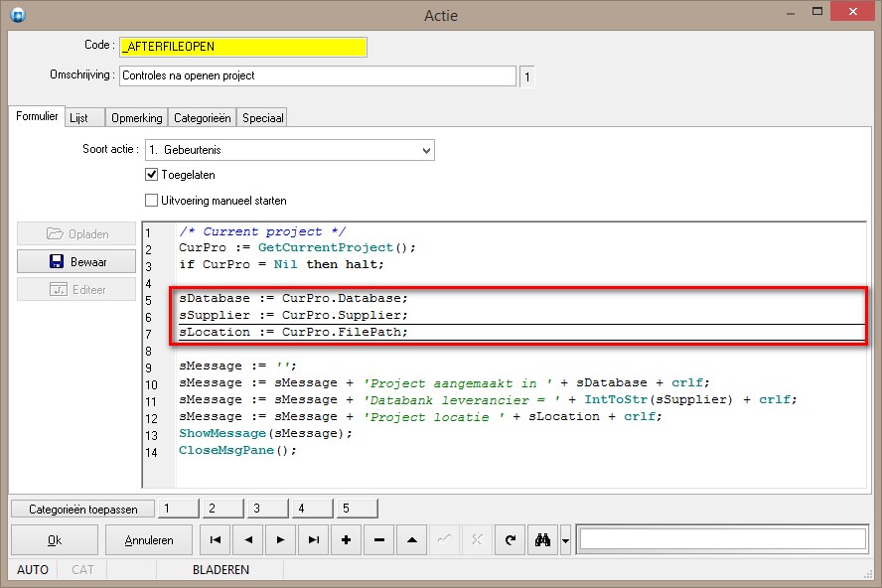Toggle the Toegelaten checkbox

151,175
